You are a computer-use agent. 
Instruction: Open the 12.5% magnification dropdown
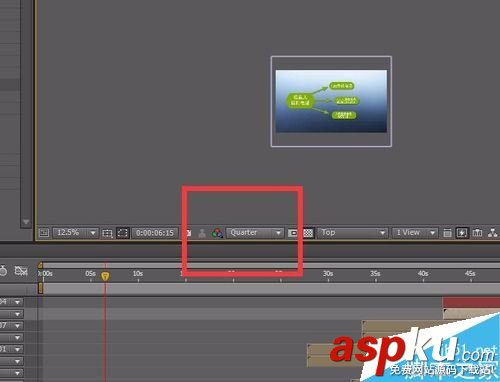[x=75, y=233]
